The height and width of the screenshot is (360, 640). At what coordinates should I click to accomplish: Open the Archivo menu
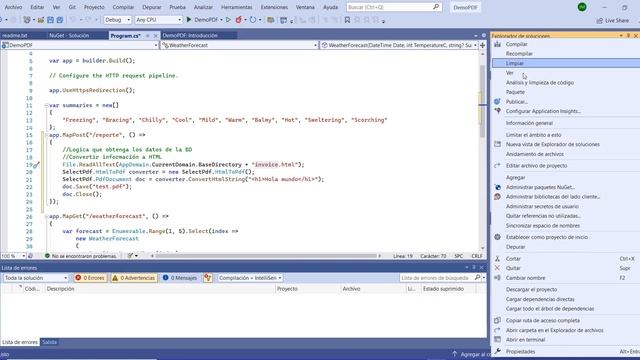click(13, 7)
